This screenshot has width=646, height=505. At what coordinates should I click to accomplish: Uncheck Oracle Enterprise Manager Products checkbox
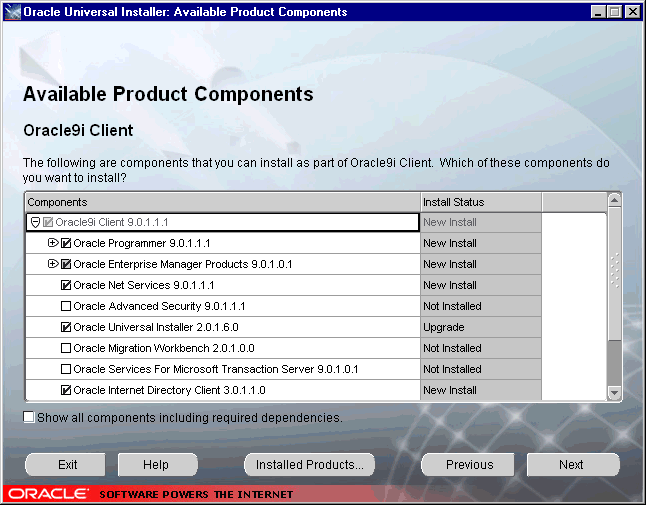66,264
